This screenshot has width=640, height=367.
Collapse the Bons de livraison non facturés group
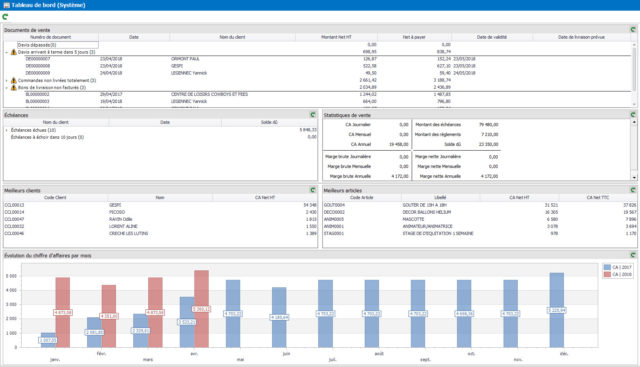point(7,87)
